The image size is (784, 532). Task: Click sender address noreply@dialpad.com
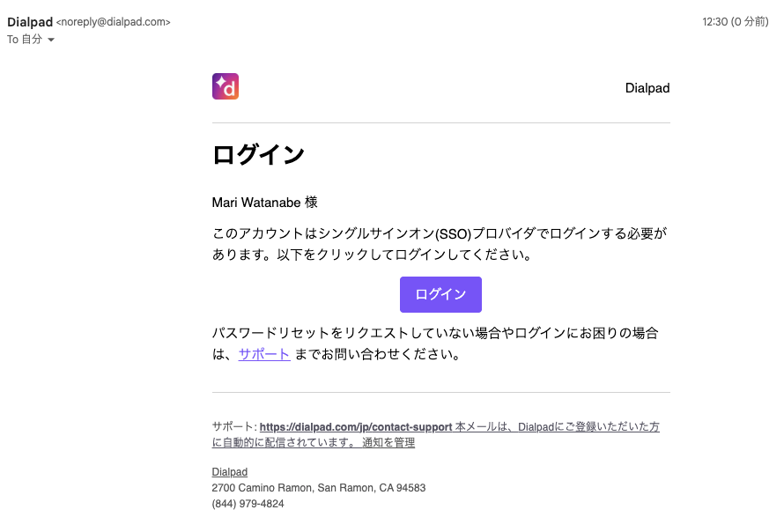point(114,22)
